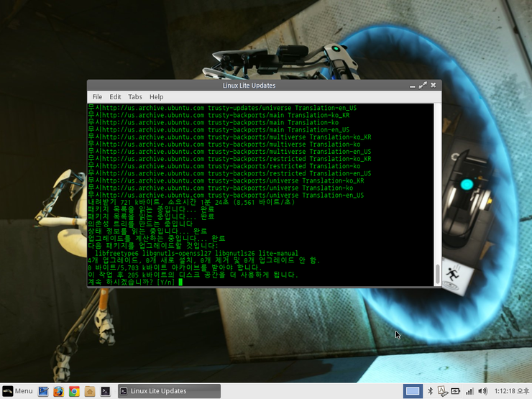
Task: Click the [Y/n] prompt line in terminal
Action: pyautogui.click(x=135, y=282)
